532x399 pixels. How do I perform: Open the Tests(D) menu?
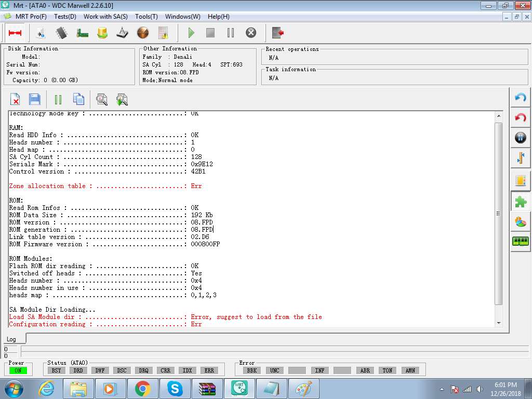click(65, 17)
